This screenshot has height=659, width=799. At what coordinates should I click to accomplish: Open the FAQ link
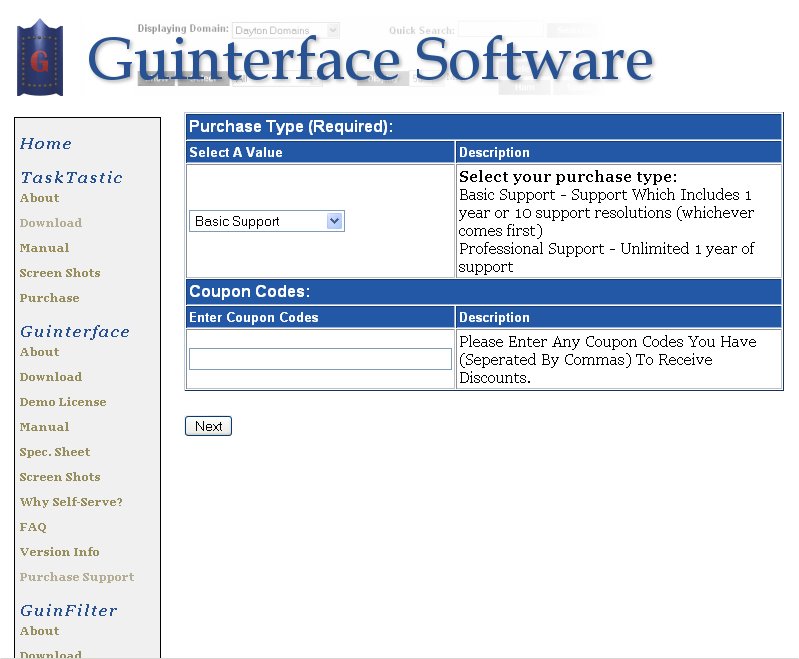click(33, 526)
